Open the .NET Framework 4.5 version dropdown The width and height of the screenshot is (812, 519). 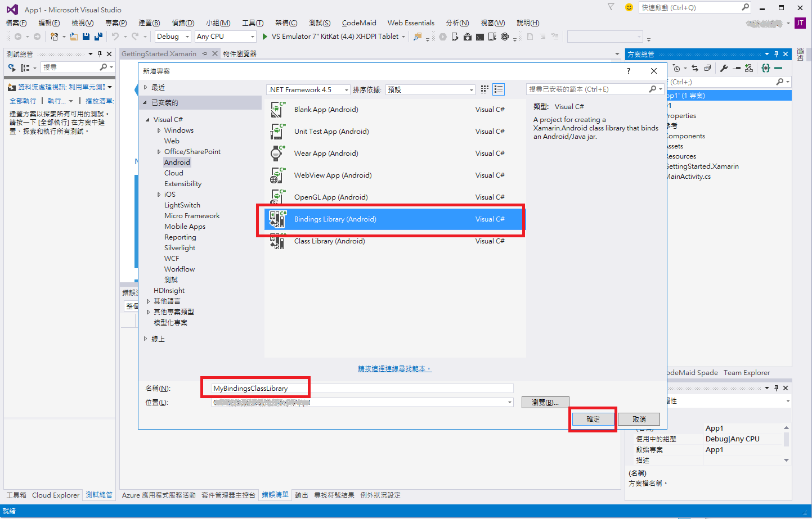tap(308, 89)
